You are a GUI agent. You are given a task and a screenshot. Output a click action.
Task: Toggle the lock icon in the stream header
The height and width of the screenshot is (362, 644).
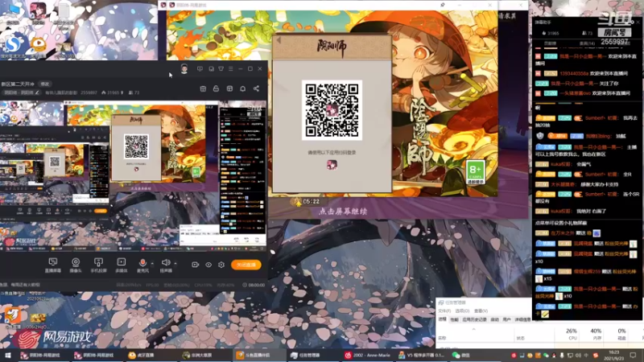click(x=216, y=88)
